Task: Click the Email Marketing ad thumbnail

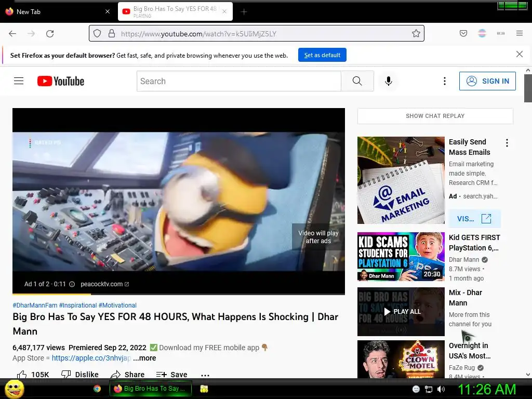Action: [401, 180]
